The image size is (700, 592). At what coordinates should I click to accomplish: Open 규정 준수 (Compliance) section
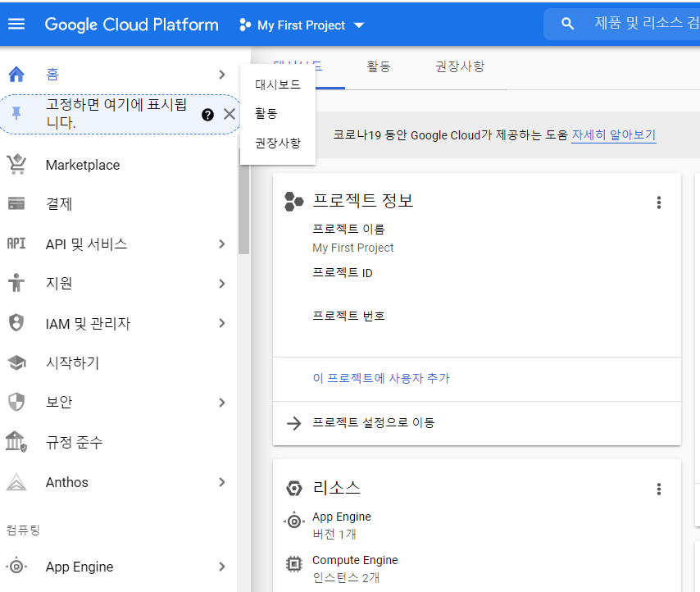[x=16, y=441]
